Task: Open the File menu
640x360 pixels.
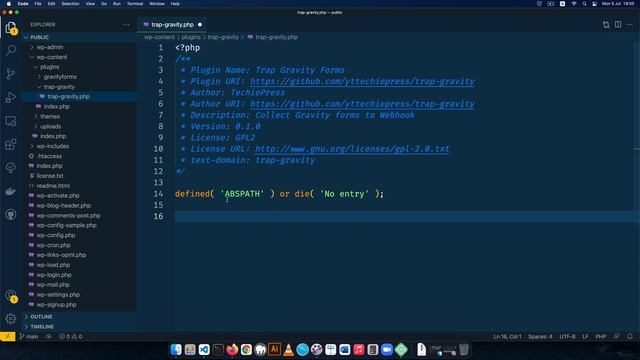Action: tap(38, 4)
